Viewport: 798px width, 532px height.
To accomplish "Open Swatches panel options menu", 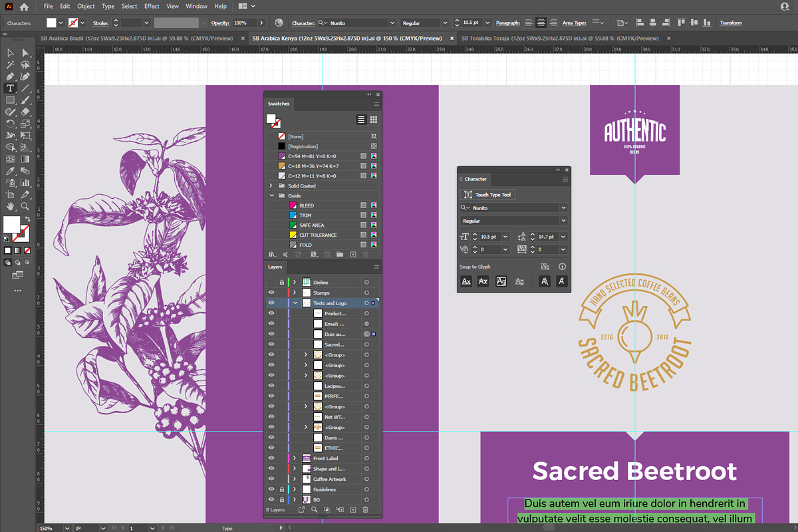I will pos(376,104).
